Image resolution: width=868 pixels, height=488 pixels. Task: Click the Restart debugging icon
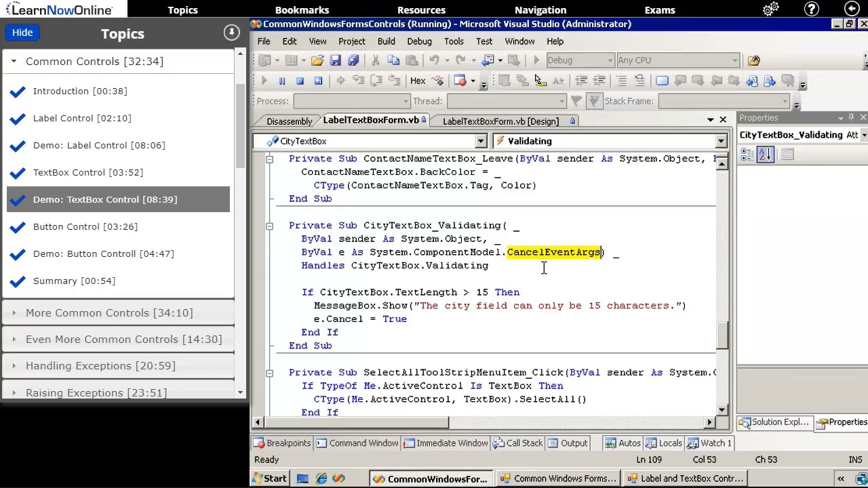coord(318,81)
